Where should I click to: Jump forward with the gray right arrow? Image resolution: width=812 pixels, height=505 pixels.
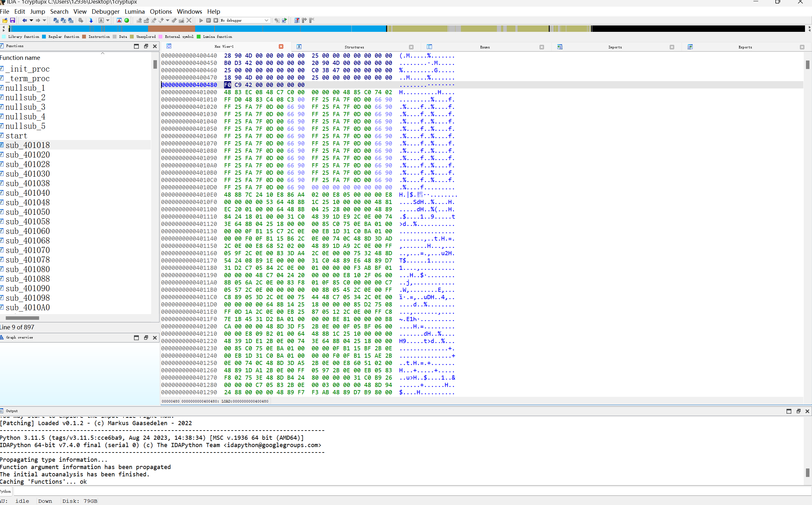click(38, 20)
